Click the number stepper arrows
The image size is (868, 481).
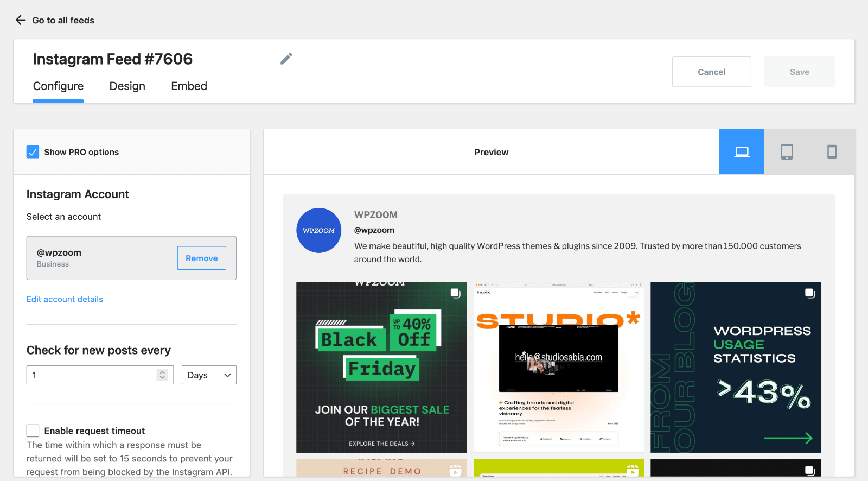[162, 375]
